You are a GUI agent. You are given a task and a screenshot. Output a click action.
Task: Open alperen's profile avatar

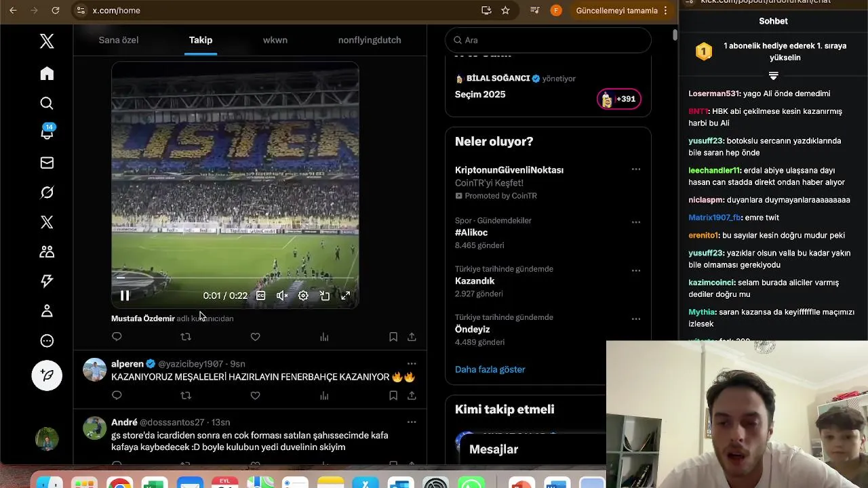pos(94,370)
